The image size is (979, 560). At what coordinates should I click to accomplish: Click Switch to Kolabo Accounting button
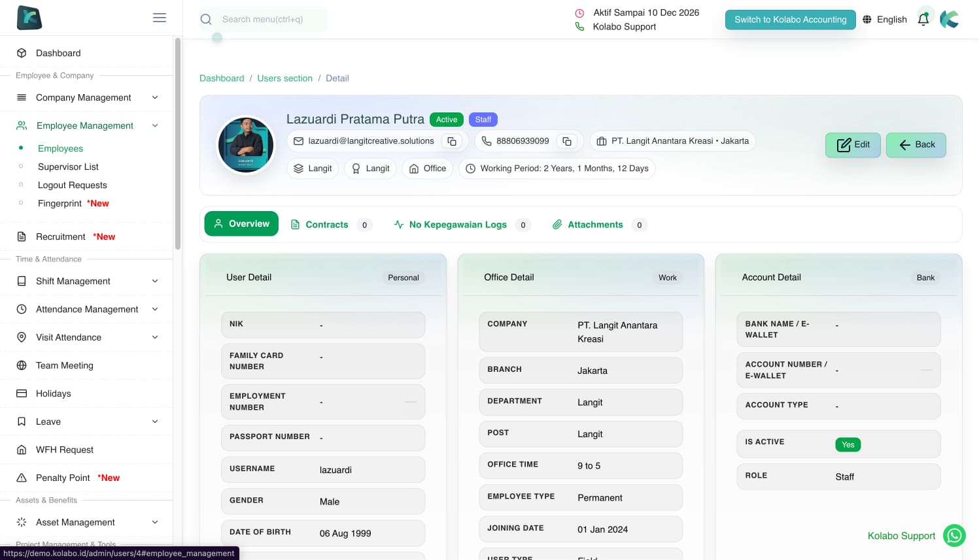click(x=790, y=20)
